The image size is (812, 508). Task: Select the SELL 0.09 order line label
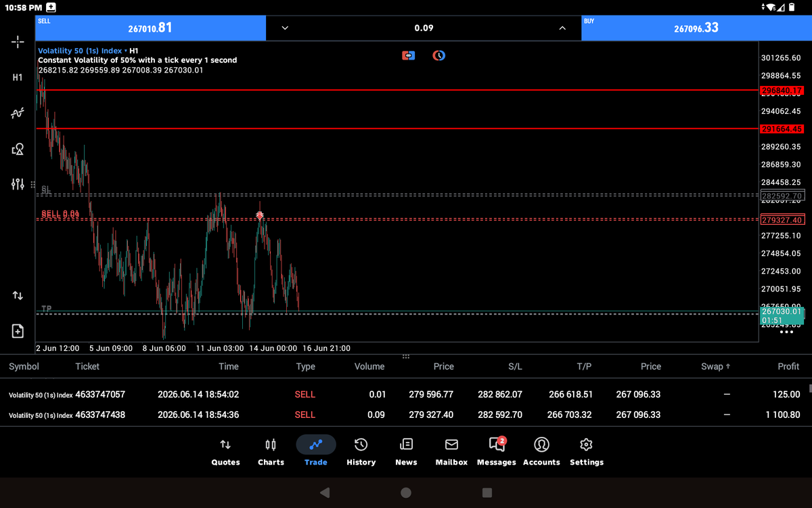(60, 214)
